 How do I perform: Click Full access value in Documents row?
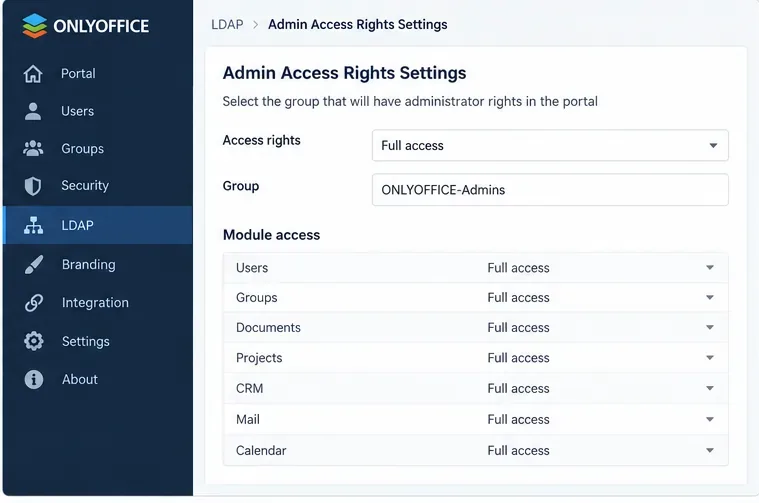click(518, 328)
